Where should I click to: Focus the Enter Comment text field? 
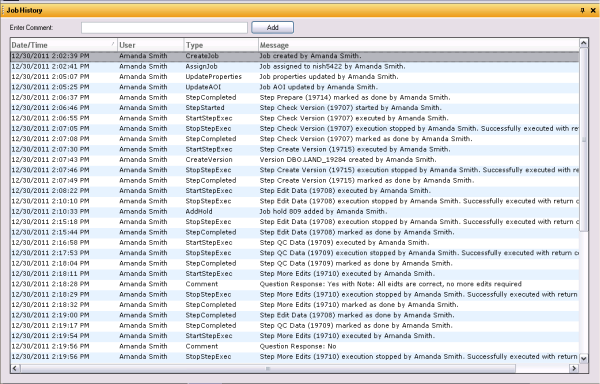[165, 28]
